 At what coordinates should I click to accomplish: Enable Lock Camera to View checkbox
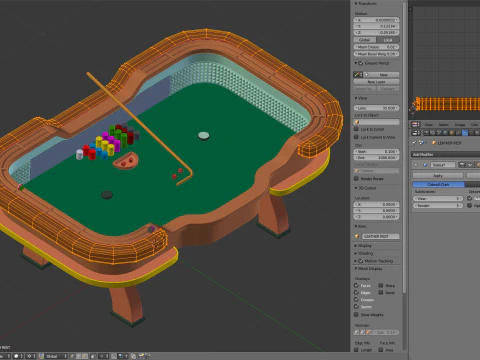click(356, 137)
